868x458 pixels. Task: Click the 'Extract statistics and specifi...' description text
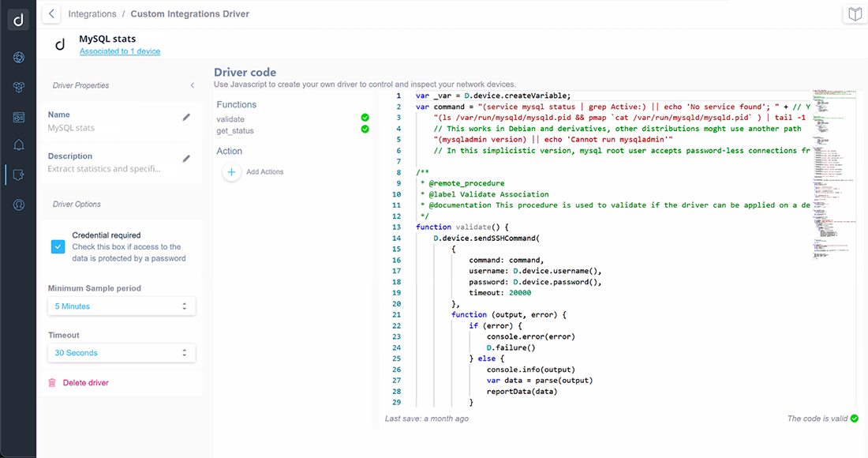tap(104, 169)
